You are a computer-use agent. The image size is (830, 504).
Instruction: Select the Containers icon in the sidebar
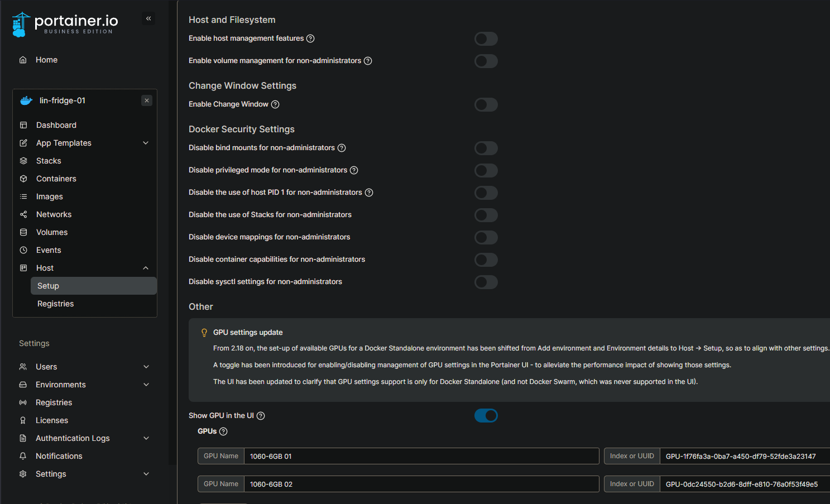point(23,179)
